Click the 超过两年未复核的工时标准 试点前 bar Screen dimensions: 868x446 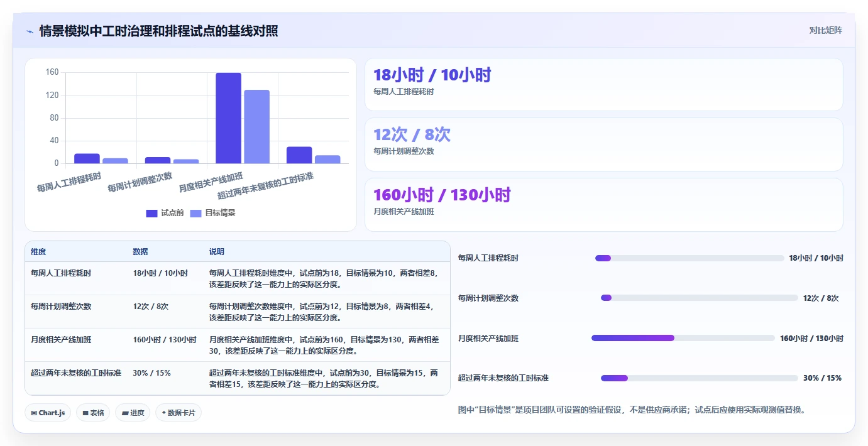click(299, 155)
